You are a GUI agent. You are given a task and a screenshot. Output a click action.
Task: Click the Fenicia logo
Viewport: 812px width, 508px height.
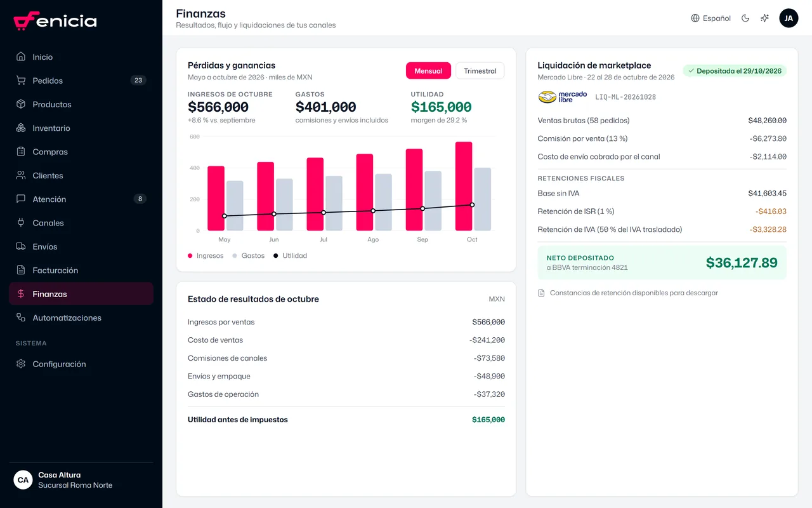coord(55,21)
